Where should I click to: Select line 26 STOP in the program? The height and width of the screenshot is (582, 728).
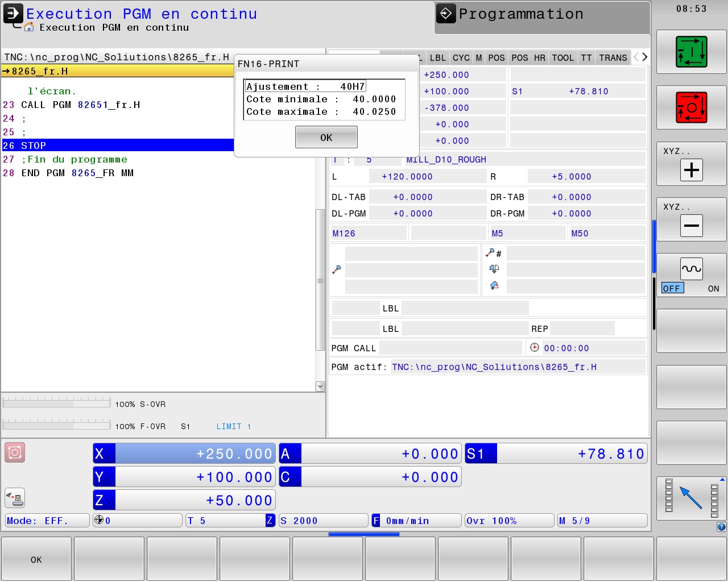pos(118,145)
